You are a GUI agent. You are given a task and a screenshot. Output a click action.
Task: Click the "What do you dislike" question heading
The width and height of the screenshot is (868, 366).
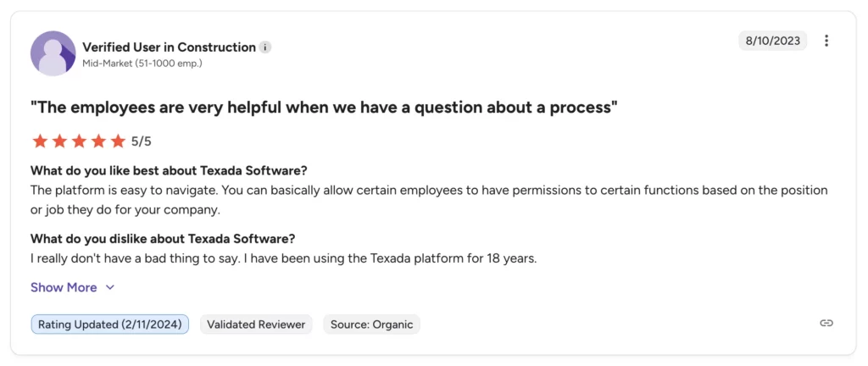click(163, 239)
